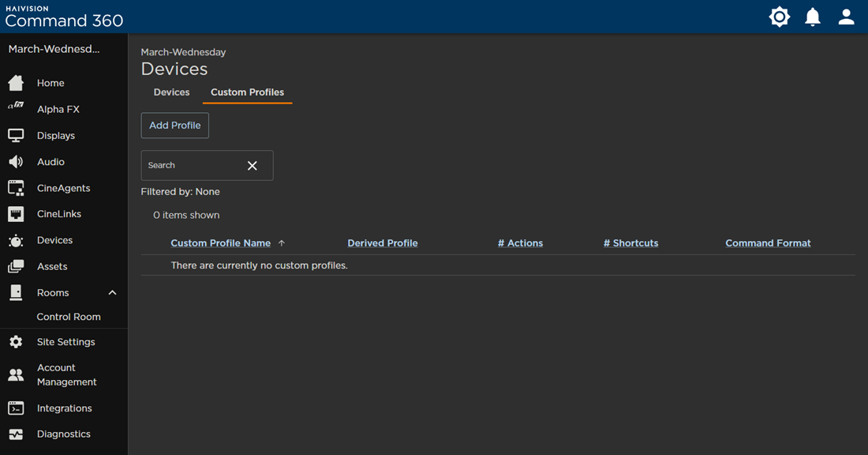The height and width of the screenshot is (455, 868).
Task: Click the 'Filtered by: None' text
Action: coord(181,192)
